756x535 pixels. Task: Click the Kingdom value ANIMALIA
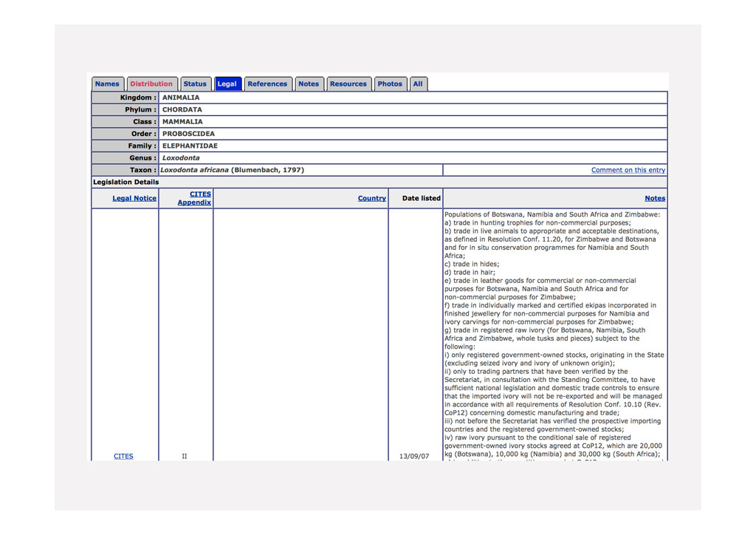coord(181,98)
